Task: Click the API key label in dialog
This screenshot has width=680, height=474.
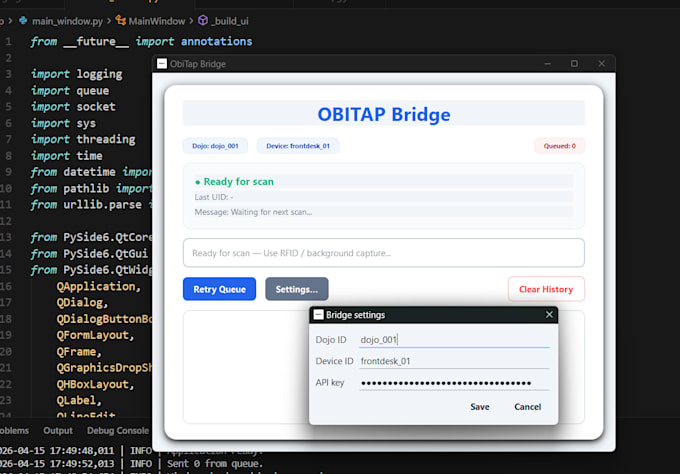Action: (330, 382)
